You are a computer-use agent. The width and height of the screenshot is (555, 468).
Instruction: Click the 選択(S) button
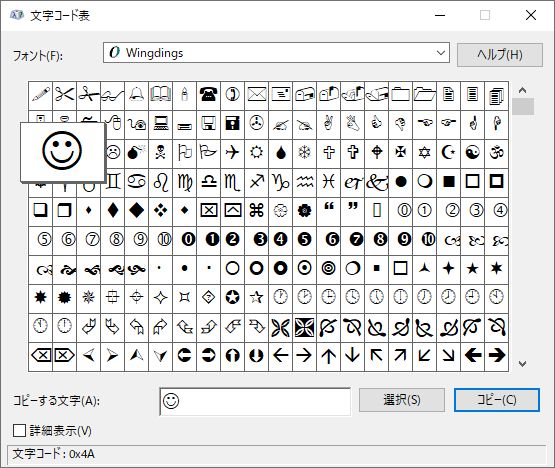(402, 400)
